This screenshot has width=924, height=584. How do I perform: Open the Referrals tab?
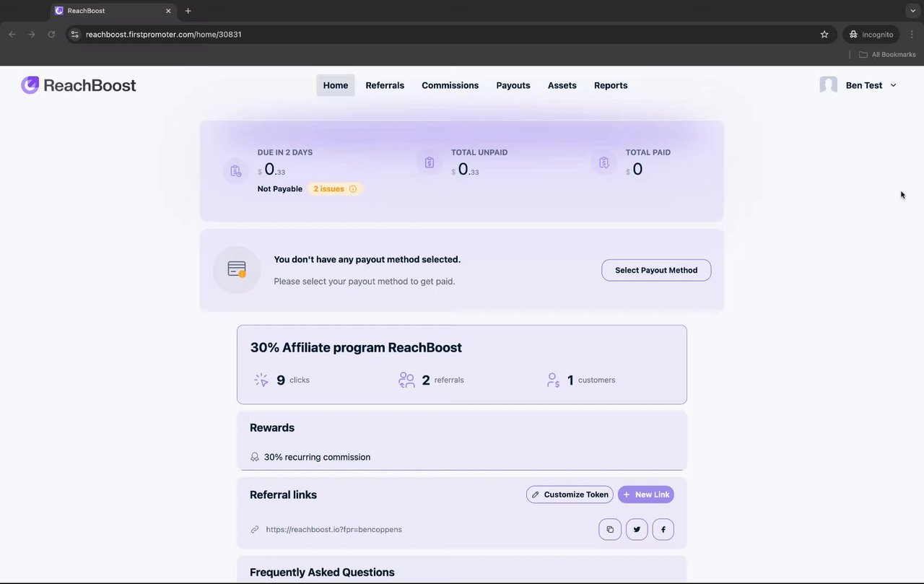click(x=385, y=85)
